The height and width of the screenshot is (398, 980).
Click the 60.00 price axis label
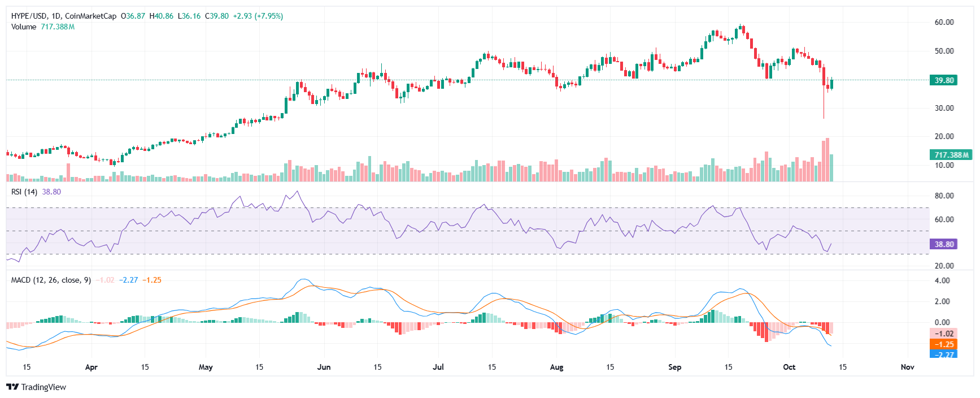pyautogui.click(x=944, y=22)
